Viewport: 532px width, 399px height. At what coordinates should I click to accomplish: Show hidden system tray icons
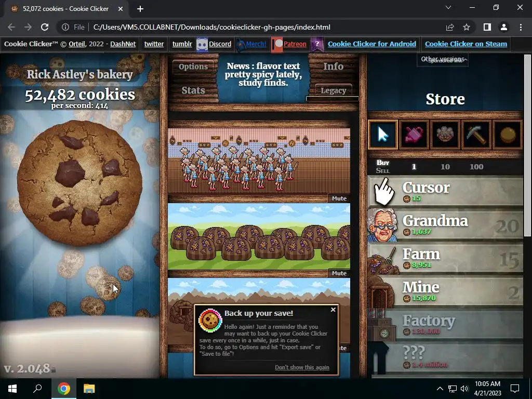[x=440, y=389]
